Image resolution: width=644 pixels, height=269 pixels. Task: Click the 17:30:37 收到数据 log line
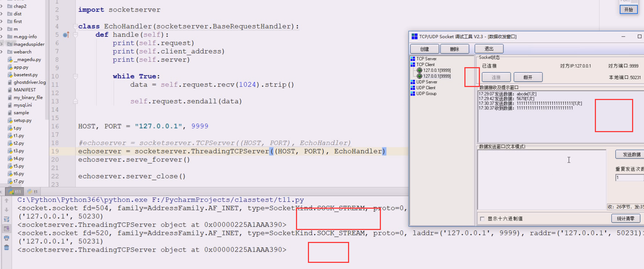[x=526, y=108]
